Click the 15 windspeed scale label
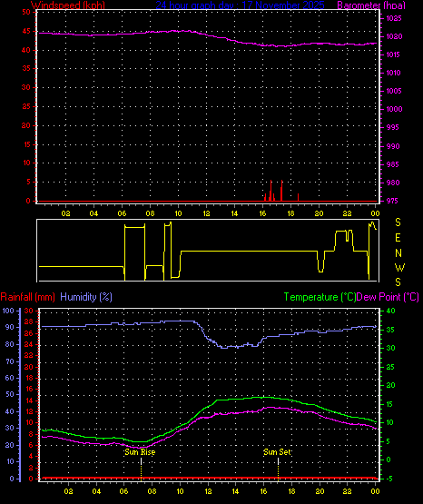Screen dimensions: 423x504 click(26, 144)
